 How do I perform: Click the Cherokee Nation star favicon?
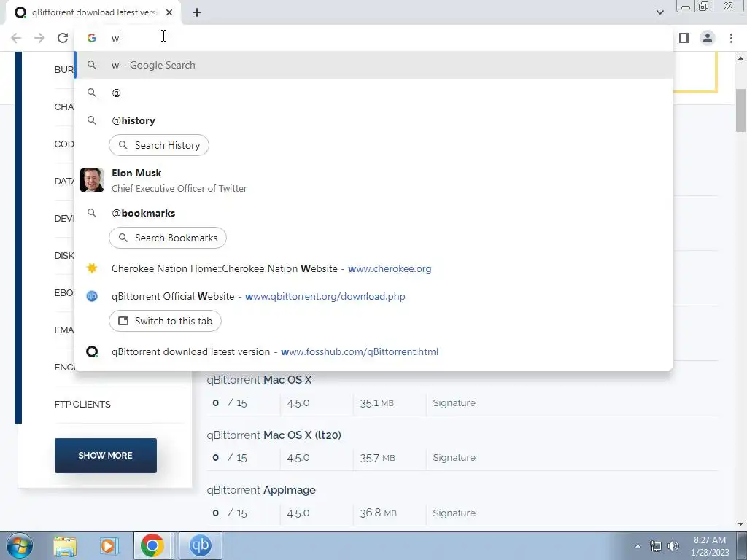point(92,268)
